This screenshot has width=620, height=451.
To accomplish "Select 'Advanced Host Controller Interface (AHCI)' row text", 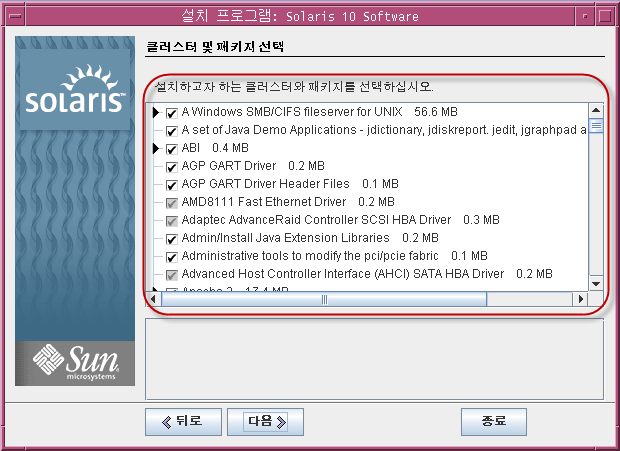I will 367,274.
